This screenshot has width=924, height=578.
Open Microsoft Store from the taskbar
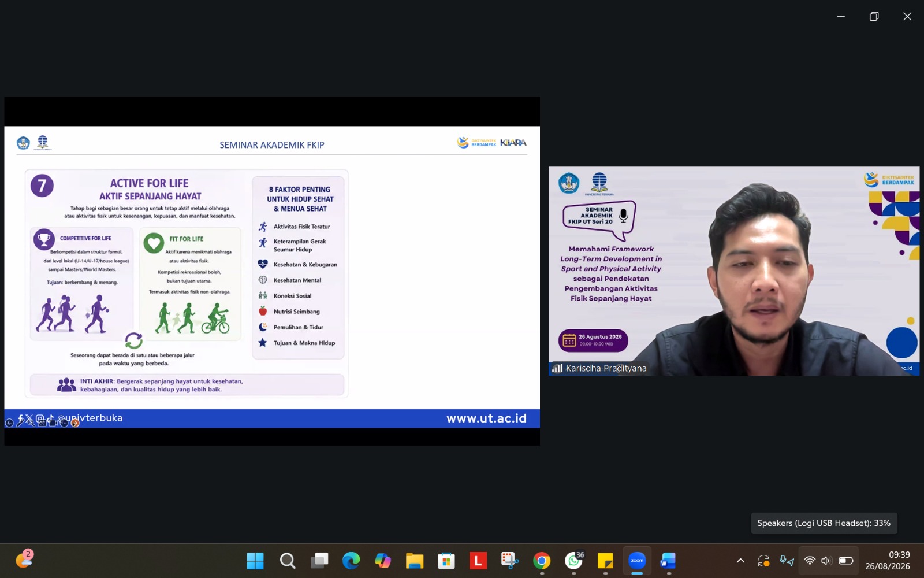[446, 561]
